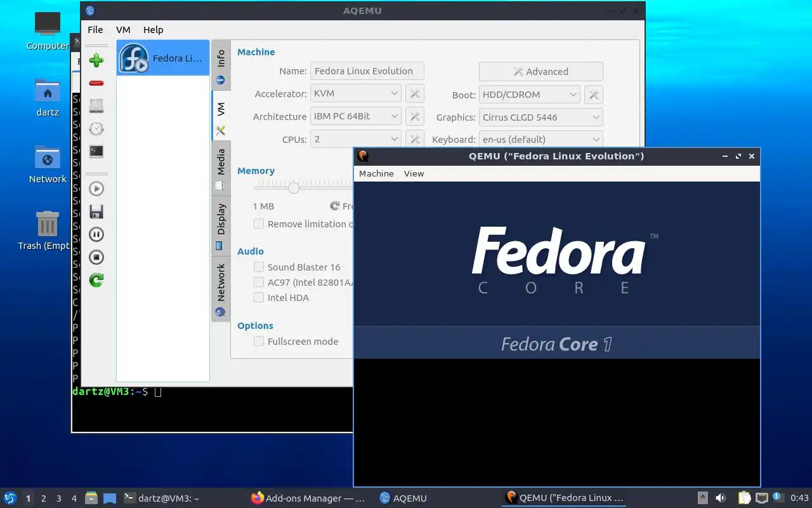Save VM state with the floppy icon
Screen dimensions: 812x508
coord(96,211)
